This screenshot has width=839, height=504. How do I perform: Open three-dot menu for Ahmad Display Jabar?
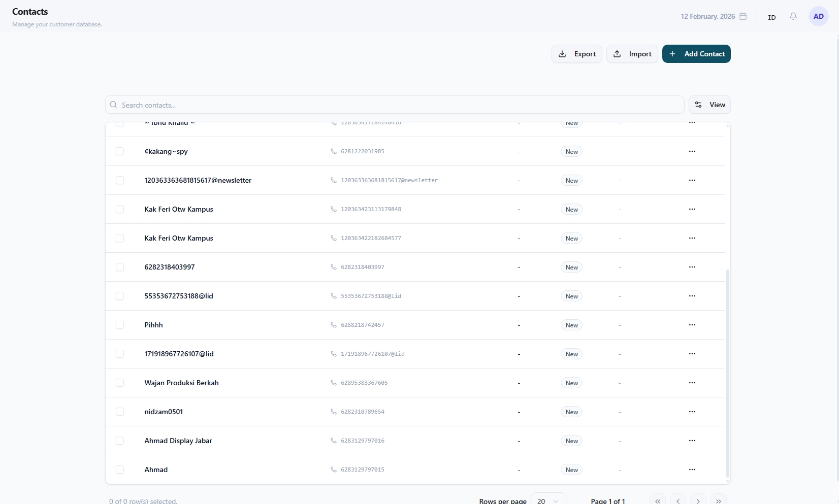(692, 441)
